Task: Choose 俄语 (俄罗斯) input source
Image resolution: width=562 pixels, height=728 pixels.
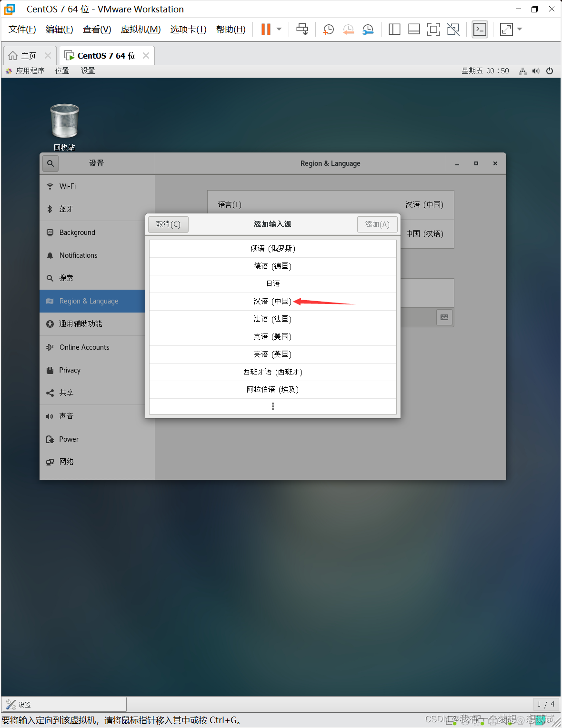Action: 273,249
